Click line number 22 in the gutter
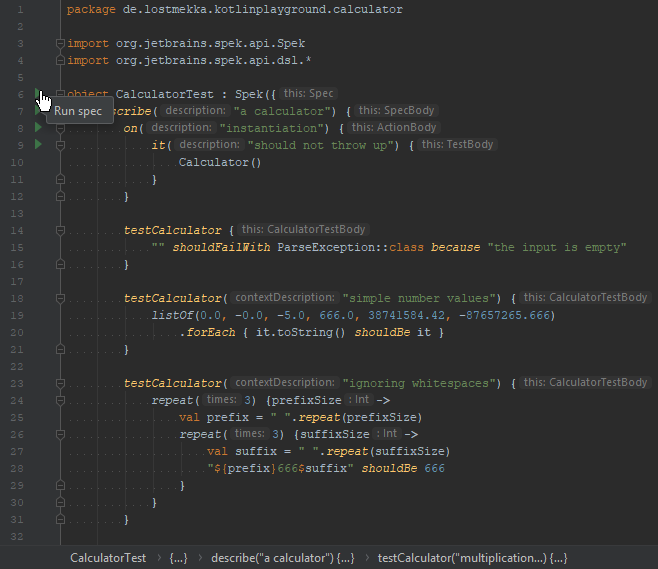The height and width of the screenshot is (569, 658). (x=17, y=367)
